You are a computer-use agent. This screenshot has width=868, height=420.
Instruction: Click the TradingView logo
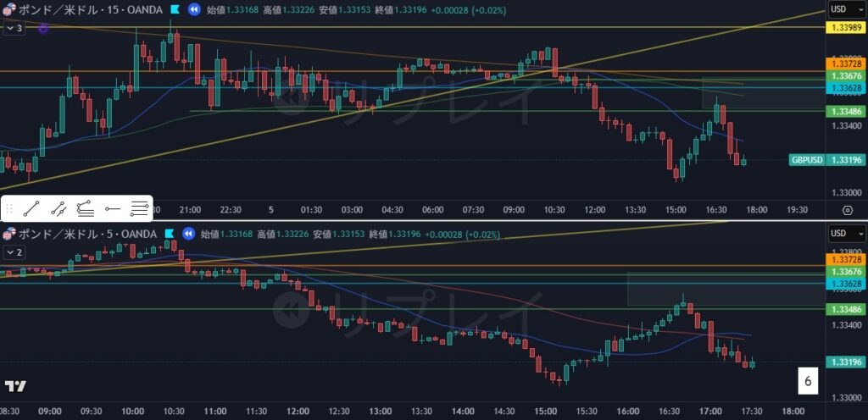point(14,386)
